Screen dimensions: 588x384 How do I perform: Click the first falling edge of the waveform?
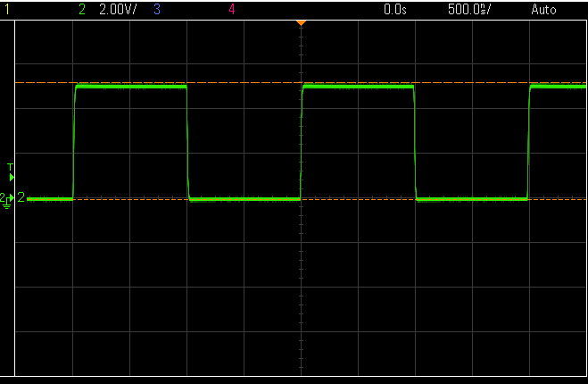(188, 143)
